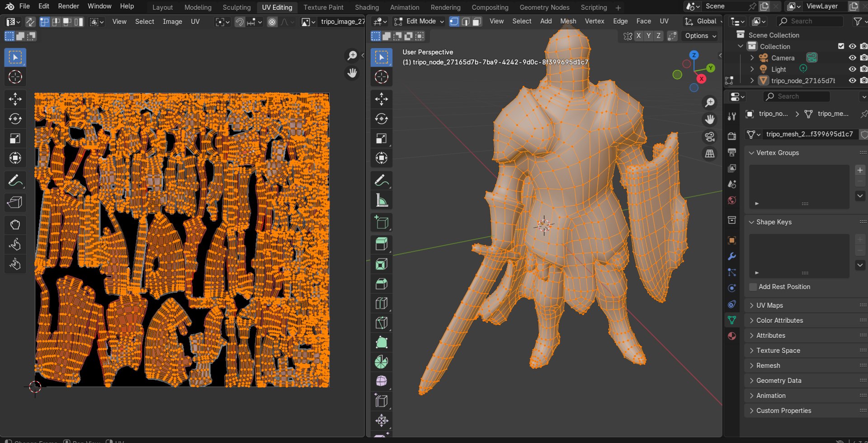Open the Render properties tab
Viewport: 868px width, 443px height.
[x=732, y=136]
